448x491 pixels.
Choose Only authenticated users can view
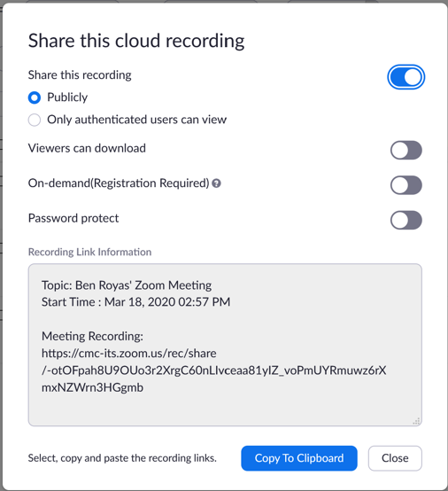coord(35,120)
